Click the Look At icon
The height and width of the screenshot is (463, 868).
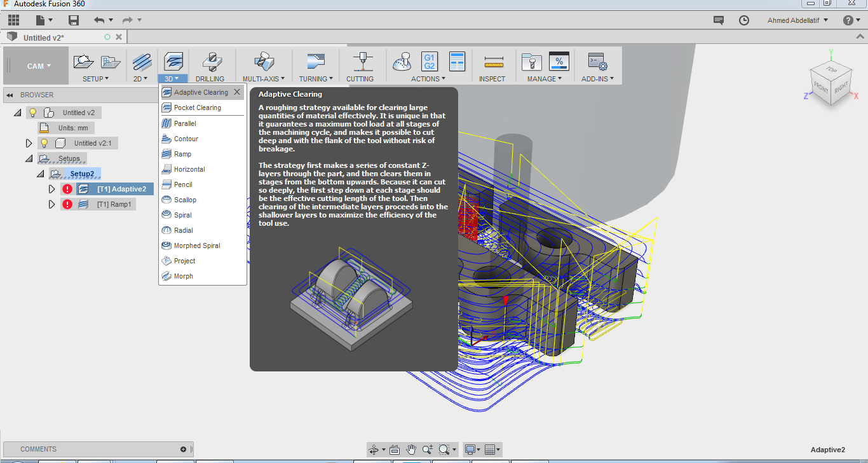(x=394, y=450)
